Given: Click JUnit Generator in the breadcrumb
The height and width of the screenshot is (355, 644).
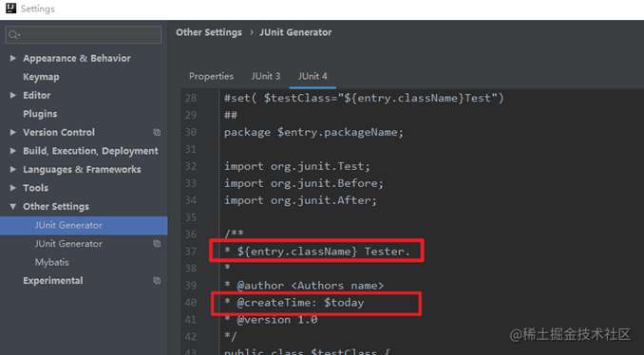Looking at the screenshot, I should (295, 32).
